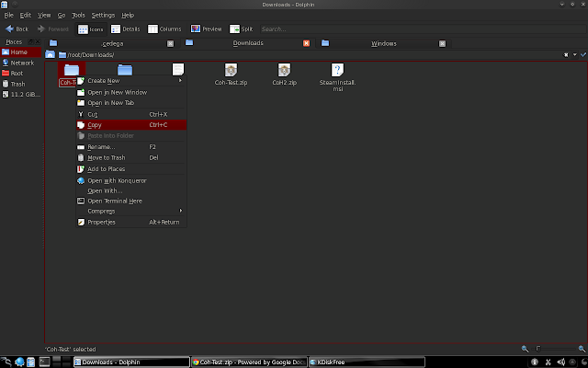Toggle Split view in toolbar
This screenshot has width=588, height=368.
pos(241,29)
